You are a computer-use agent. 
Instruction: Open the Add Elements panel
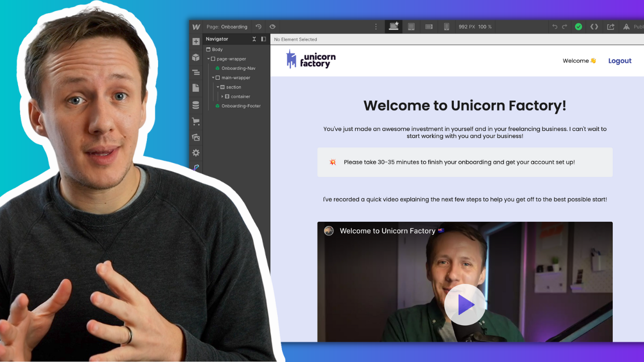(196, 41)
